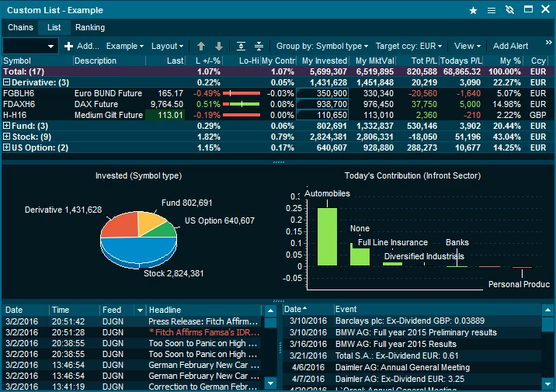Switch to the Chains tab
Image resolution: width=556 pixels, height=392 pixels.
[x=20, y=27]
